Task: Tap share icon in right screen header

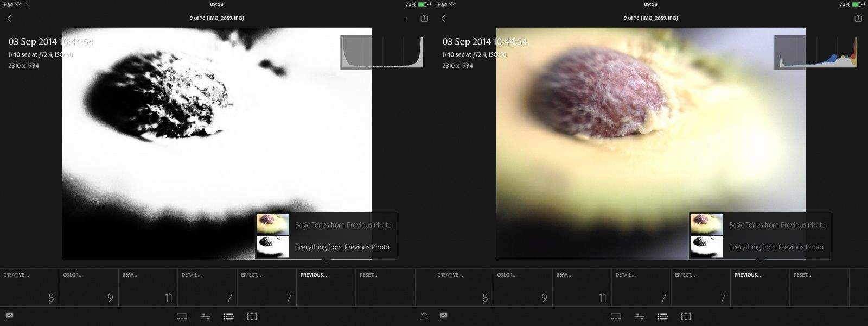Action: tap(858, 18)
